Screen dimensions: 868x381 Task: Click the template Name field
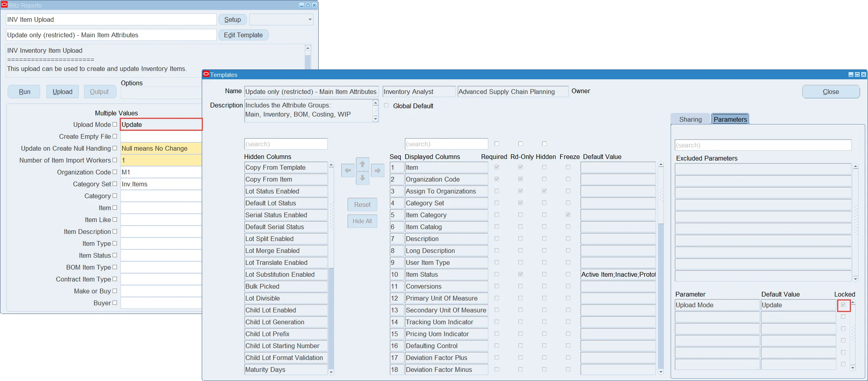[x=311, y=92]
